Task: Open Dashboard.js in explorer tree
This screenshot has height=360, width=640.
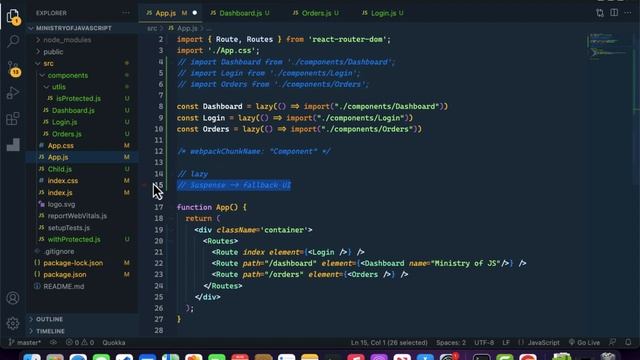Action: click(x=82, y=110)
